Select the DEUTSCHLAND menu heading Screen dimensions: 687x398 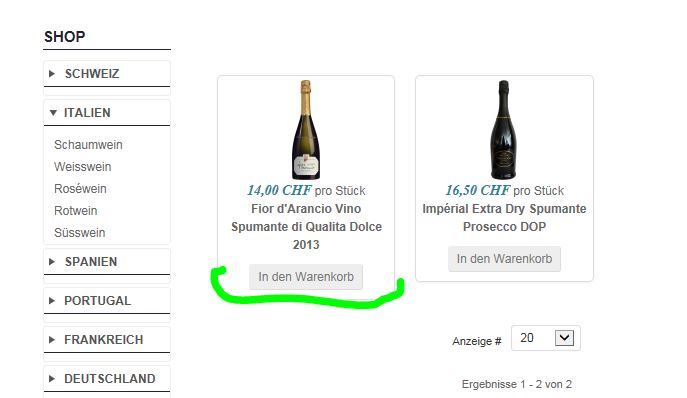[110, 379]
